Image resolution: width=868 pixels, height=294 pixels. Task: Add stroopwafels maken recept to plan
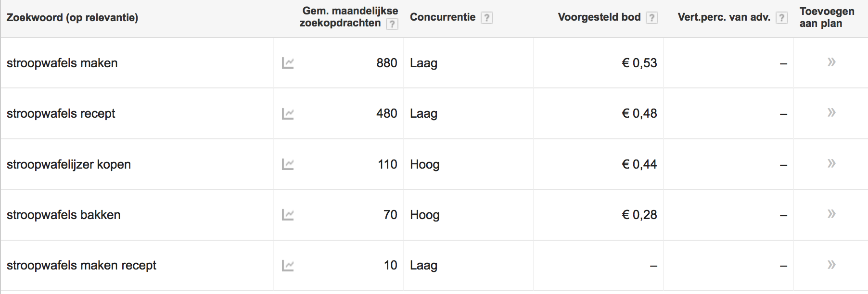[x=831, y=265]
